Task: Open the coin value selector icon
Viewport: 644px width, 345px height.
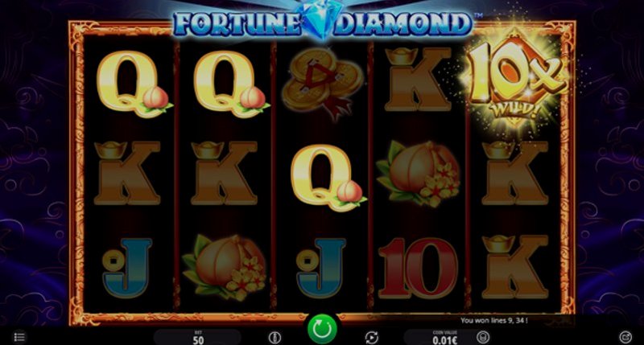Action: [483, 337]
